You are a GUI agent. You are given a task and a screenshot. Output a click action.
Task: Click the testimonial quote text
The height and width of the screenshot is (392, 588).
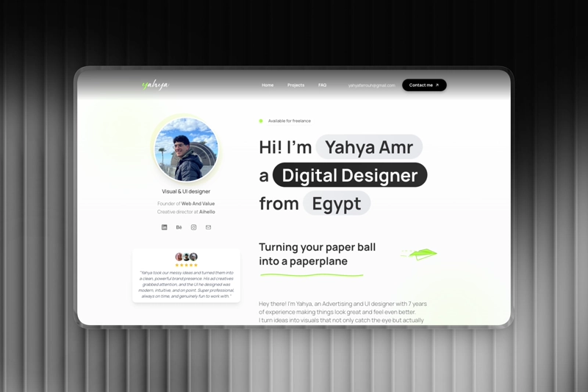click(x=187, y=285)
